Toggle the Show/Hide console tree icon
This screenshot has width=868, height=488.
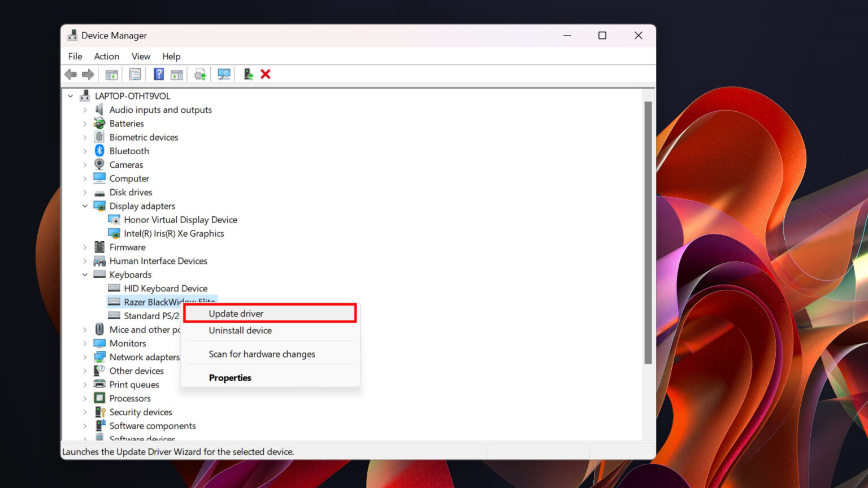point(111,74)
